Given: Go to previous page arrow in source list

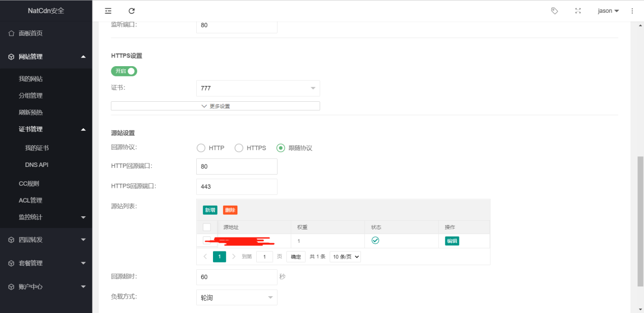Looking at the screenshot, I should (x=205, y=257).
